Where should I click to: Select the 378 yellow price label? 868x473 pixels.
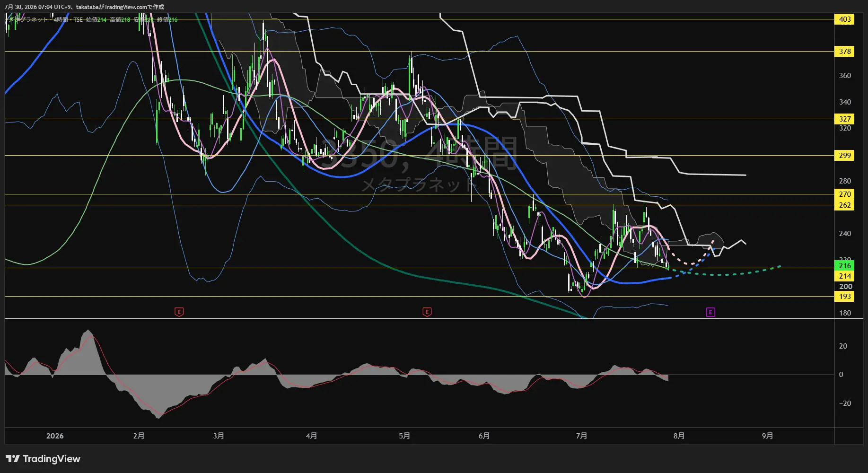click(845, 51)
